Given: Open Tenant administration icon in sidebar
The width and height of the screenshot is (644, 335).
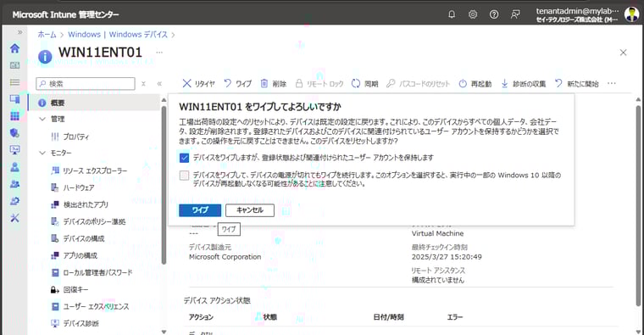Looking at the screenshot, I should [14, 201].
